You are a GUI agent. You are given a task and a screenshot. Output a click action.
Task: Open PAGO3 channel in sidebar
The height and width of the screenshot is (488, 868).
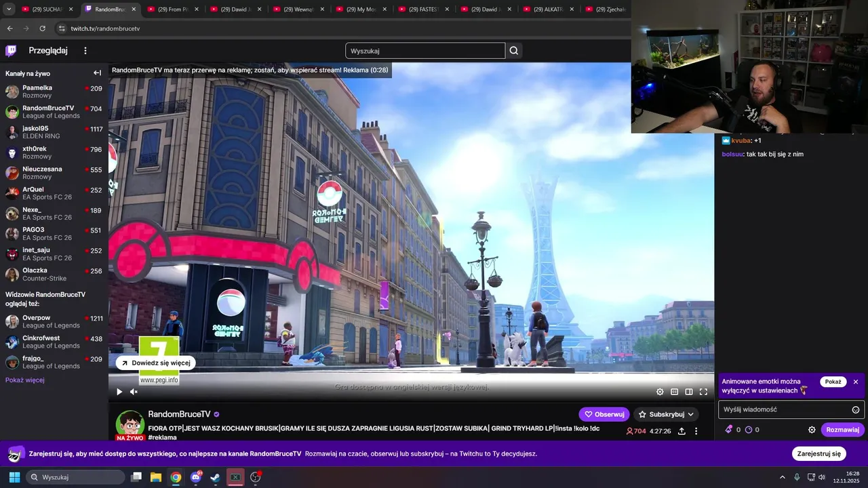[54, 234]
